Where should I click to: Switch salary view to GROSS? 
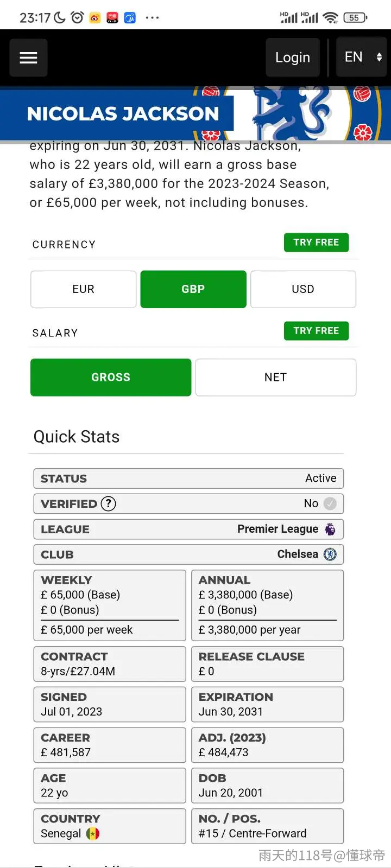[111, 377]
